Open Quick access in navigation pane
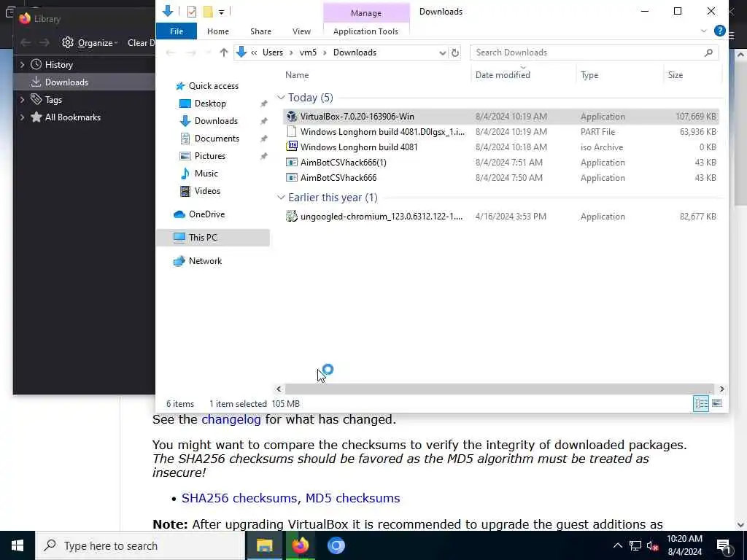Image resolution: width=747 pixels, height=560 pixels. (213, 86)
